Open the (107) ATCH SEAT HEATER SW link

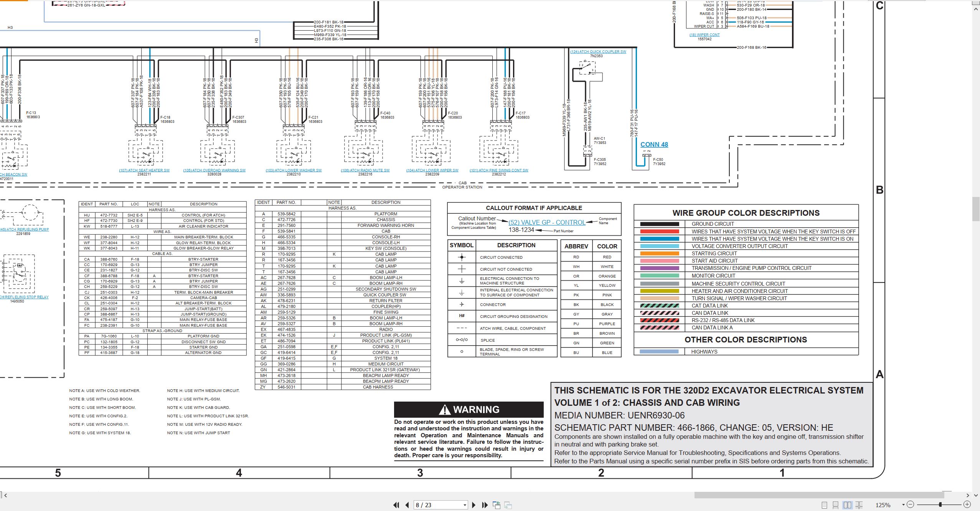(144, 170)
